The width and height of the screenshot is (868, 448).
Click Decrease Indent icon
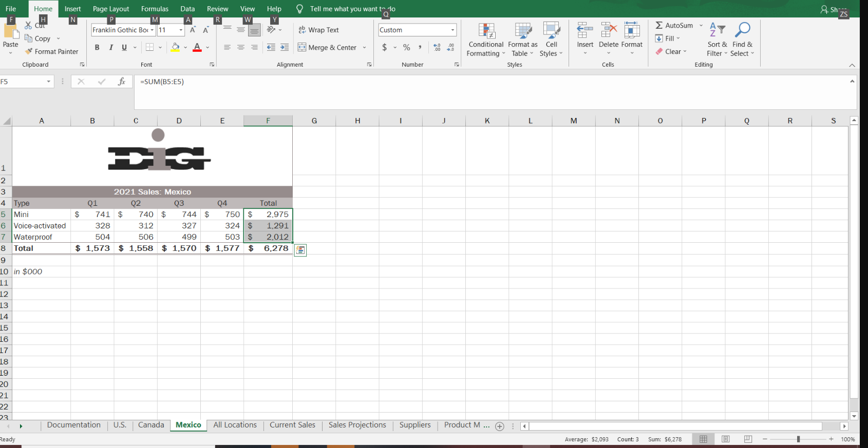[x=271, y=47]
